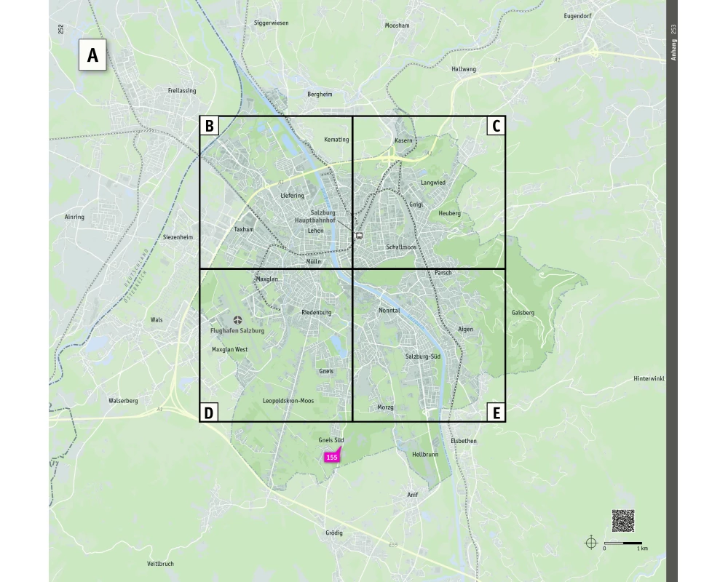Open map section B
This screenshot has width=728, height=582.
pyautogui.click(x=209, y=126)
